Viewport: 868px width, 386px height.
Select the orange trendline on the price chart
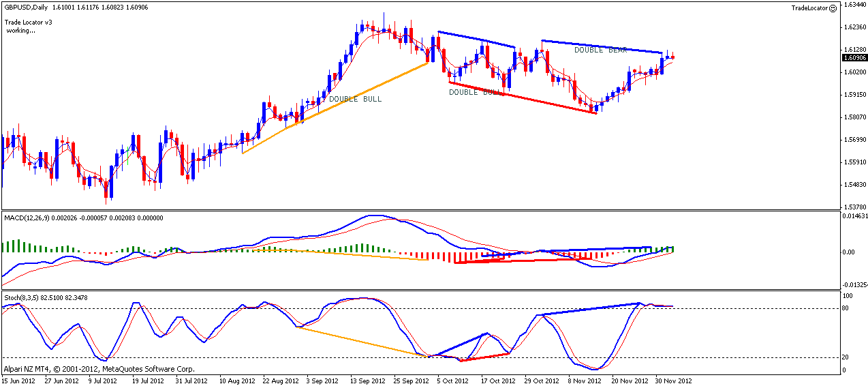335,107
